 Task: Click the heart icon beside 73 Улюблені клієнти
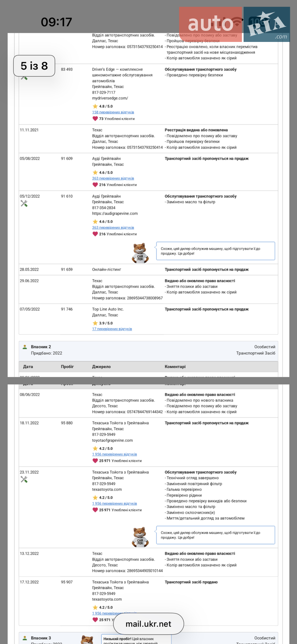(x=95, y=118)
